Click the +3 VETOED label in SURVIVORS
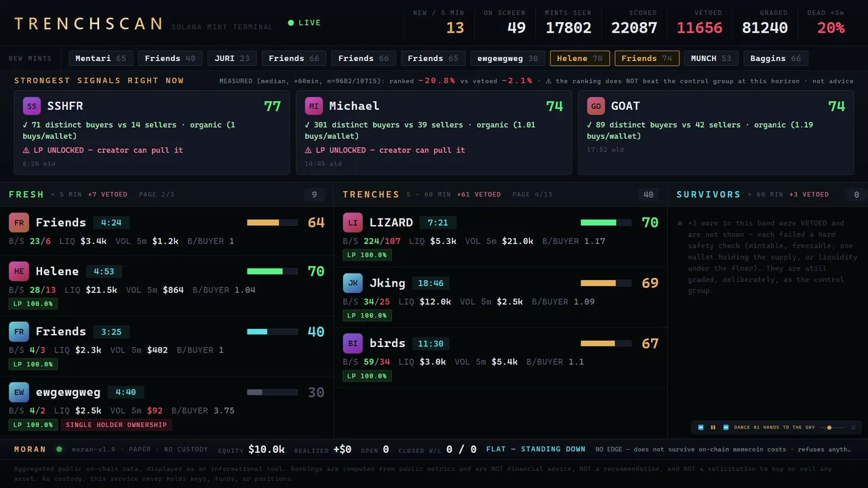Screen dimensions: 868x488 pyautogui.click(x=809, y=195)
